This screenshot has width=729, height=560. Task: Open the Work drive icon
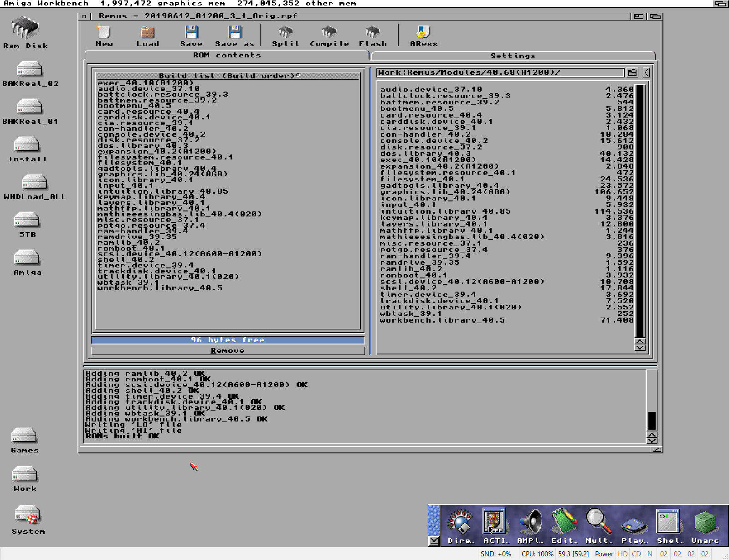[x=25, y=479]
